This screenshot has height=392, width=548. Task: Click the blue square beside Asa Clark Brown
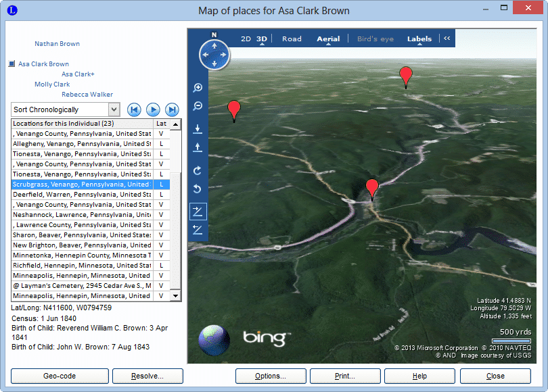point(12,64)
